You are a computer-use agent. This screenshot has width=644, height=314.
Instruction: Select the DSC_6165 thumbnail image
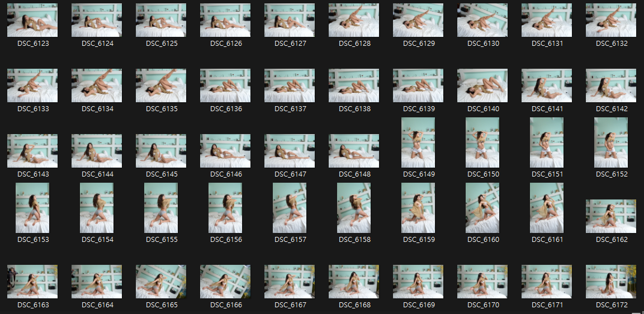click(161, 282)
